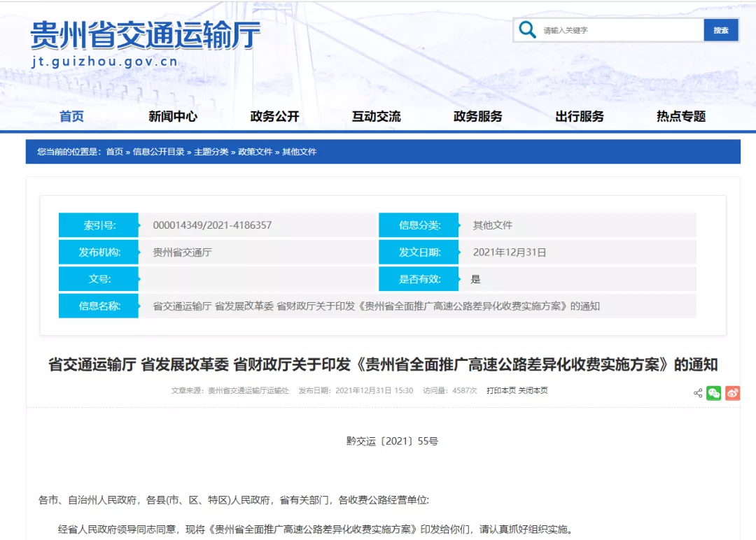Open the 互动交流 navigation menu

[376, 116]
